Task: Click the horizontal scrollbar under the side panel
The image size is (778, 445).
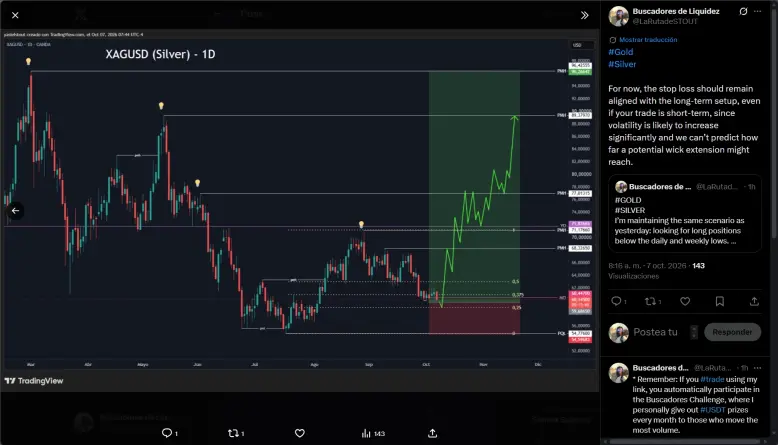Action: pyautogui.click(x=685, y=441)
